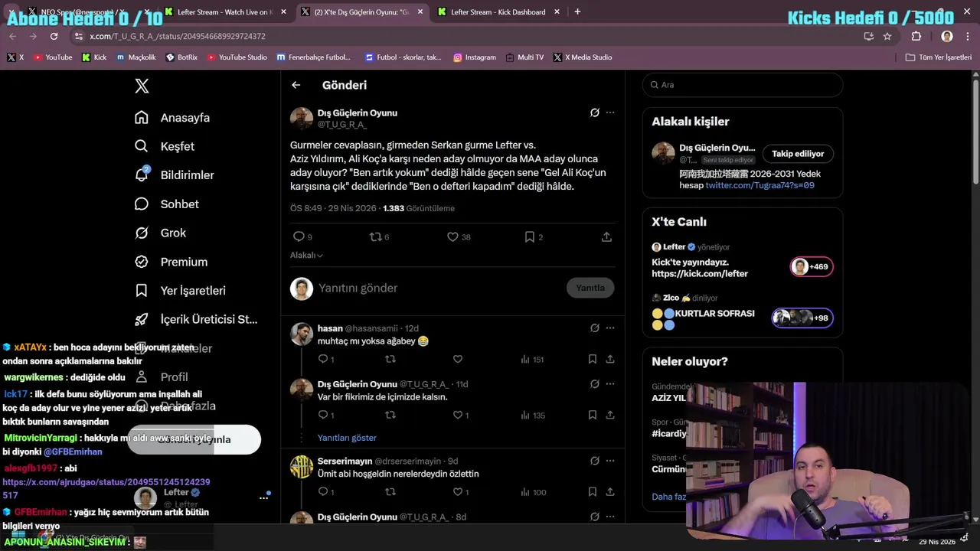The width and height of the screenshot is (980, 551).
Task: Open X Media Studio bookmark
Action: click(x=582, y=57)
